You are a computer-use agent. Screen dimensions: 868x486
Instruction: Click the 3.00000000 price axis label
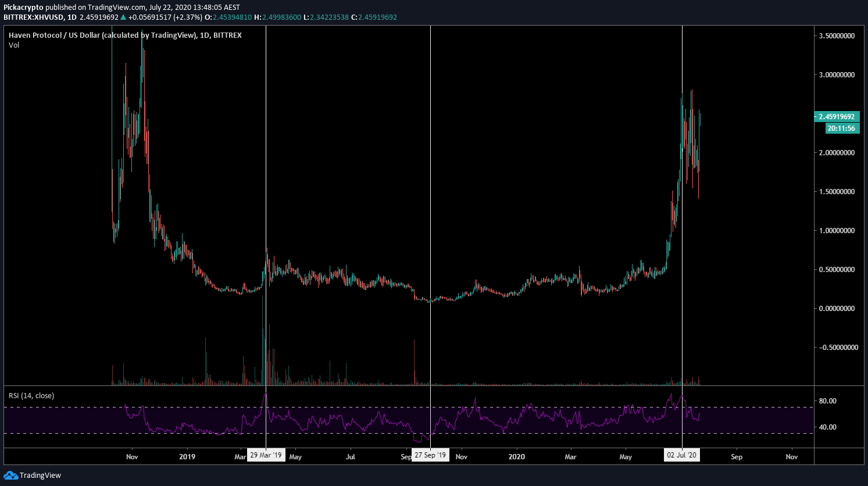click(x=837, y=75)
